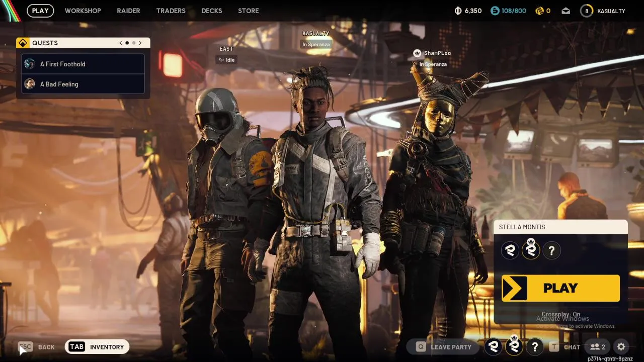Open the party members list showing 2
This screenshot has height=362, width=644.
[598, 347]
